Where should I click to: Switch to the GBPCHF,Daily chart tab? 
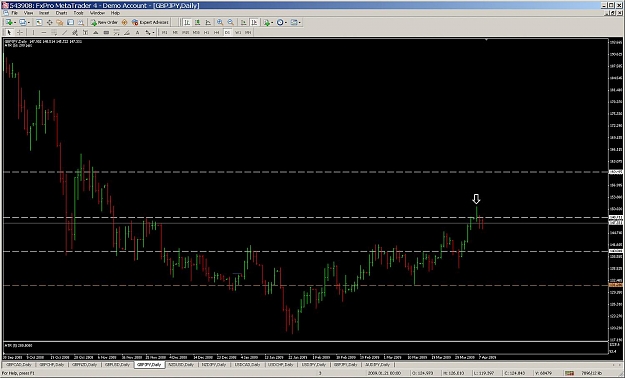pyautogui.click(x=51, y=364)
